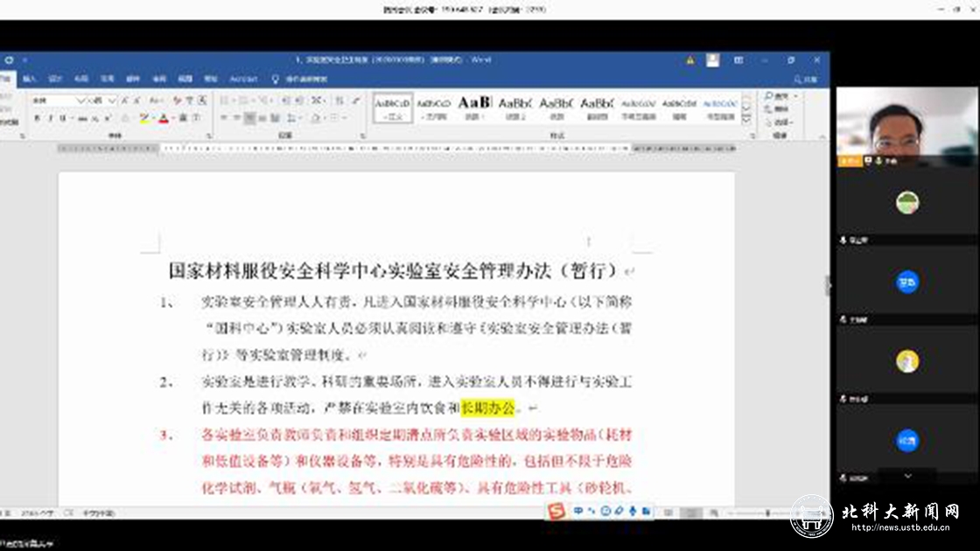Image resolution: width=980 pixels, height=551 pixels.
Task: Open the 视图 (View) ribbon tab
Action: pos(185,80)
